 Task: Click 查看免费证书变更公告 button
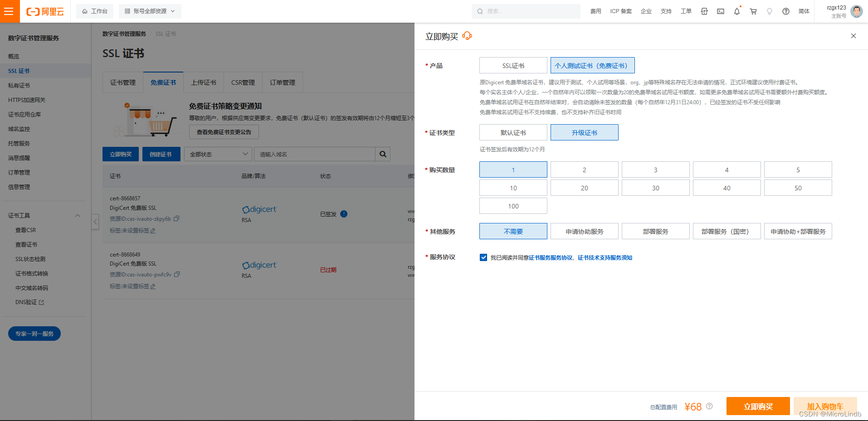coord(224,132)
